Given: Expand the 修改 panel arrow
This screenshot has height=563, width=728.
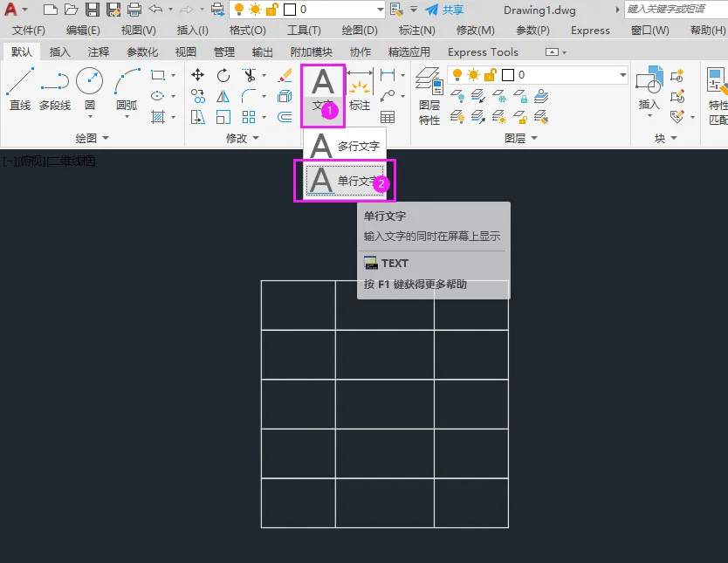Looking at the screenshot, I should coord(256,138).
